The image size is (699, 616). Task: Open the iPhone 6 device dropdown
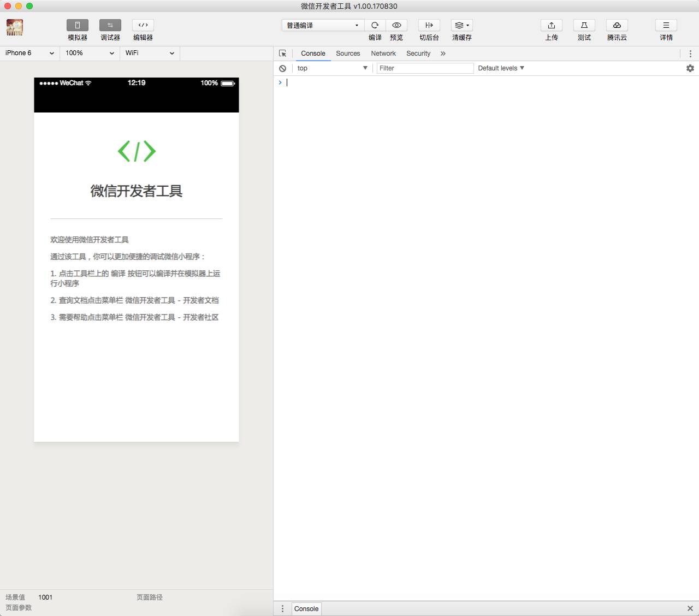pos(30,53)
